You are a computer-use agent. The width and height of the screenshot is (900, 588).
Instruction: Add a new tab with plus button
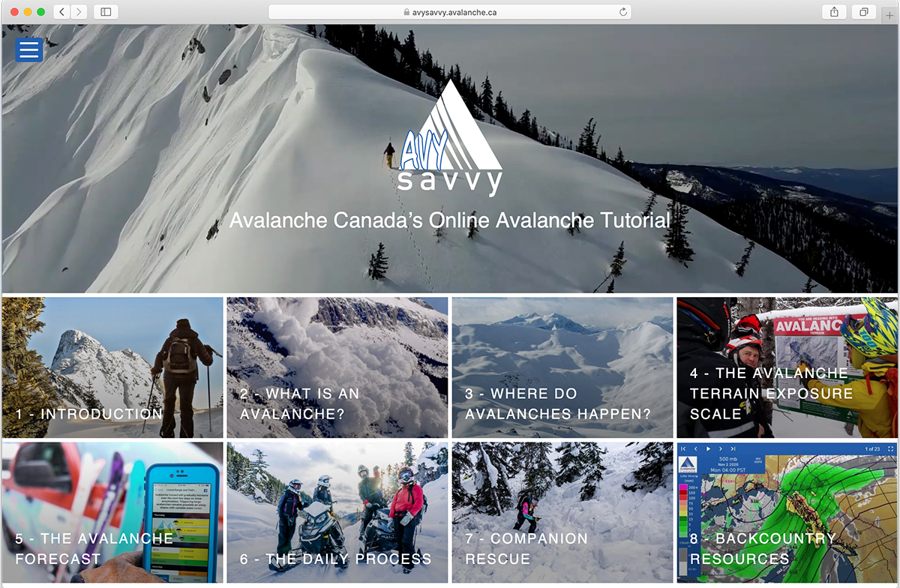(889, 15)
